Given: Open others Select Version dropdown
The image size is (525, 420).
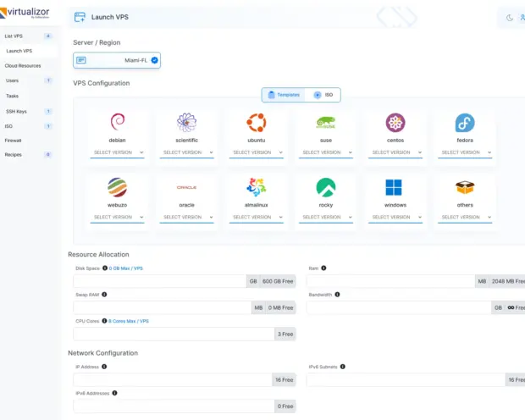Looking at the screenshot, I should click(x=465, y=217).
